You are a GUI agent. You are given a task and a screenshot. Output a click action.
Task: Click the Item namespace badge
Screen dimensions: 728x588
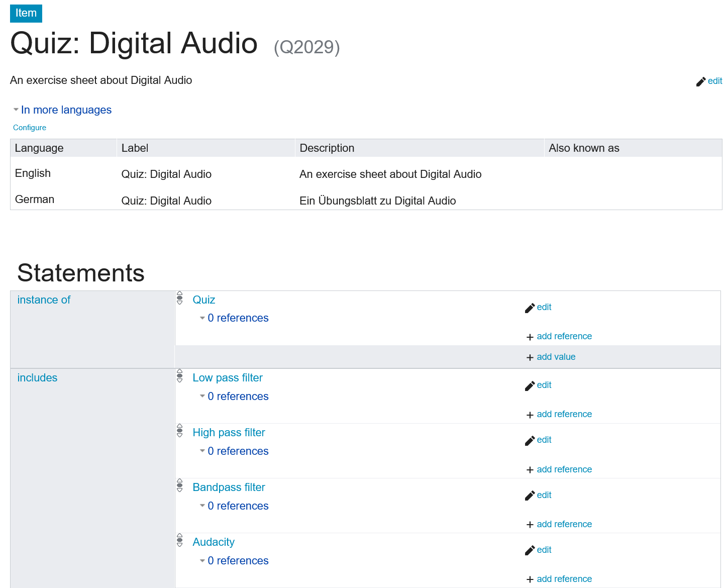tap(26, 13)
